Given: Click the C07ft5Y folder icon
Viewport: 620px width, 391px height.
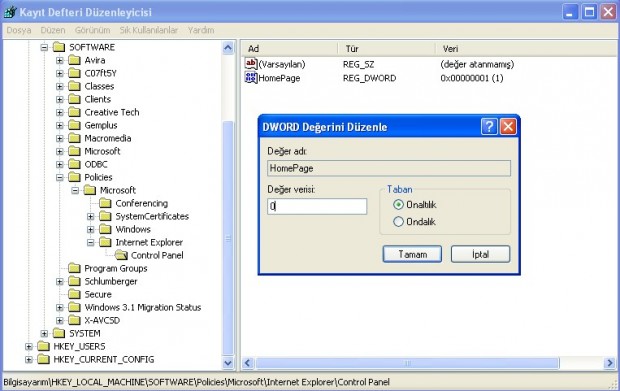Looking at the screenshot, I should [x=74, y=73].
